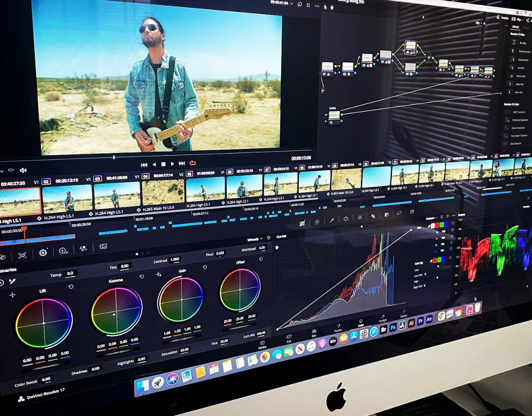Screen dimensions: 532x416
Task: Toggle the Soft Clip blue channel
Action: (443, 259)
